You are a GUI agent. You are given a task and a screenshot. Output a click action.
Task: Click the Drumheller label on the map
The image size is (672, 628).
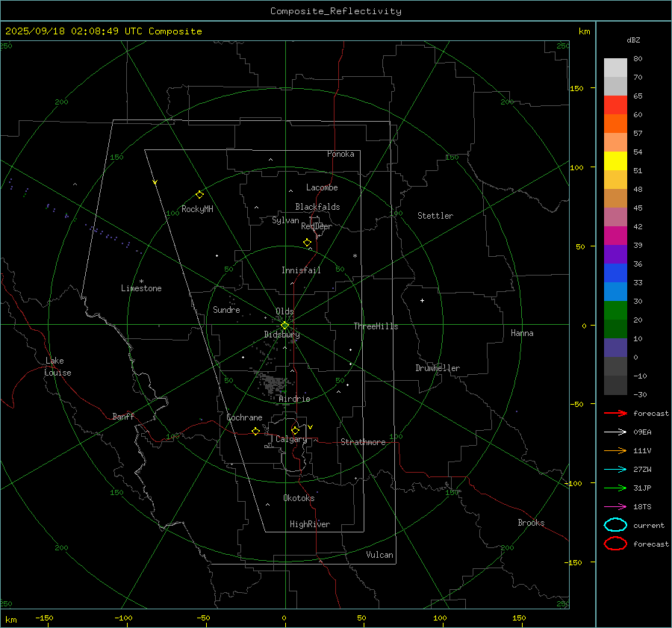pos(438,368)
